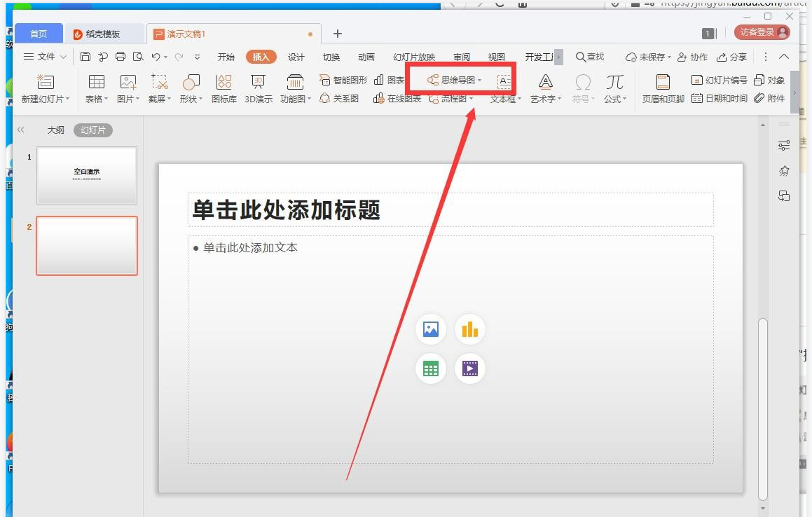Open the 稻壳模板 tab
This screenshot has height=517, width=812.
(103, 34)
